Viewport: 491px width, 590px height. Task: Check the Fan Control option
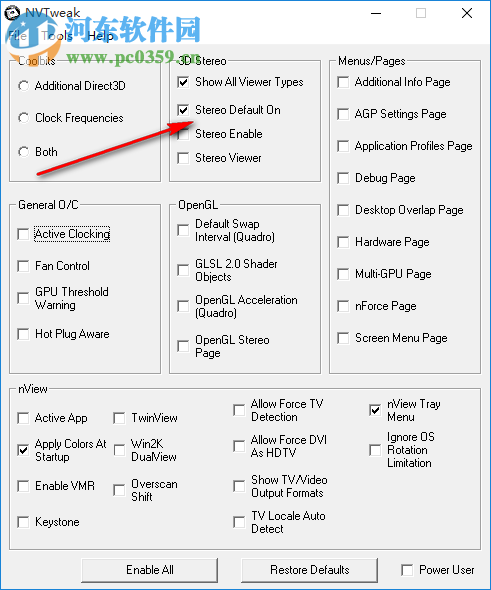click(23, 266)
